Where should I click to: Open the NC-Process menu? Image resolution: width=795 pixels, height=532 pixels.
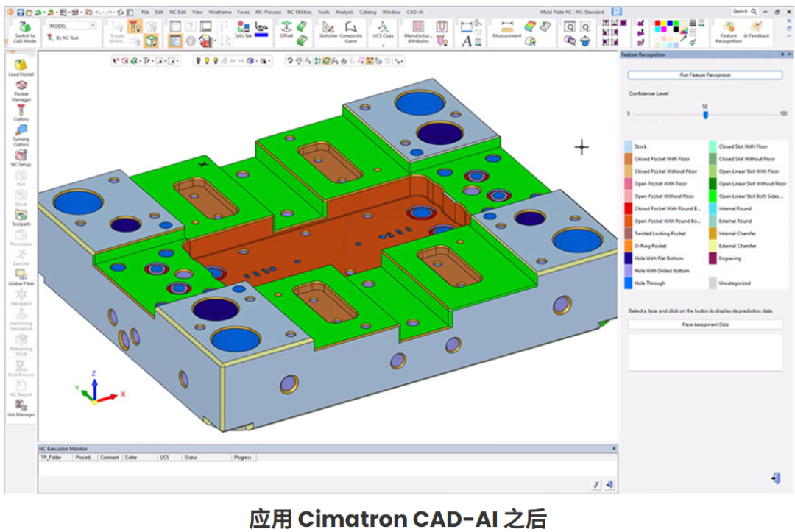268,12
